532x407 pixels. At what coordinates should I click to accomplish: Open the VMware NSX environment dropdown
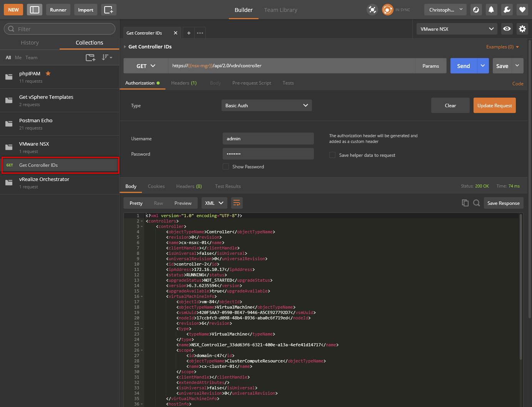click(457, 29)
